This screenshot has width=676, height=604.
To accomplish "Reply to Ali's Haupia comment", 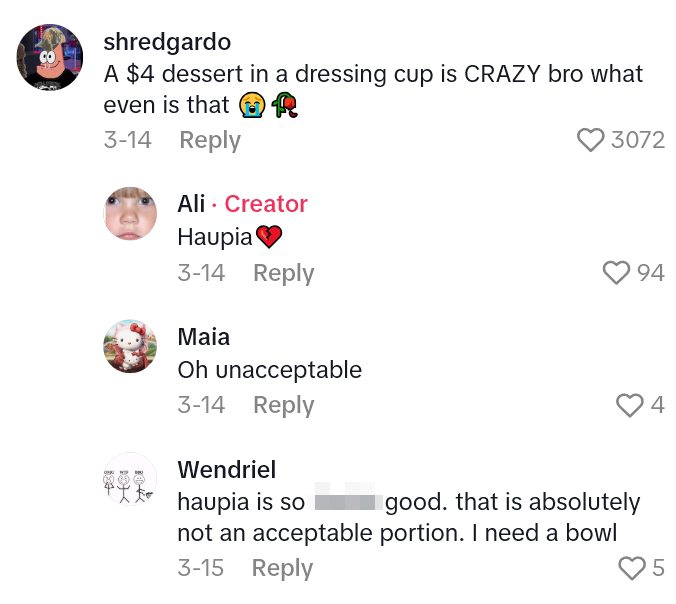I will (283, 273).
